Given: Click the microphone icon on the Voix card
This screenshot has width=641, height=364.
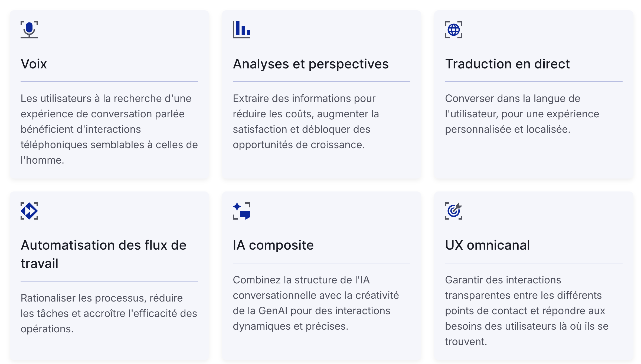Looking at the screenshot, I should click(29, 30).
